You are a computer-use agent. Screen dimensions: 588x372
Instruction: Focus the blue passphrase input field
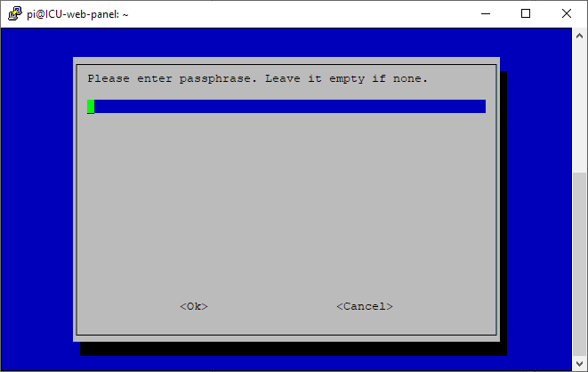(x=286, y=107)
